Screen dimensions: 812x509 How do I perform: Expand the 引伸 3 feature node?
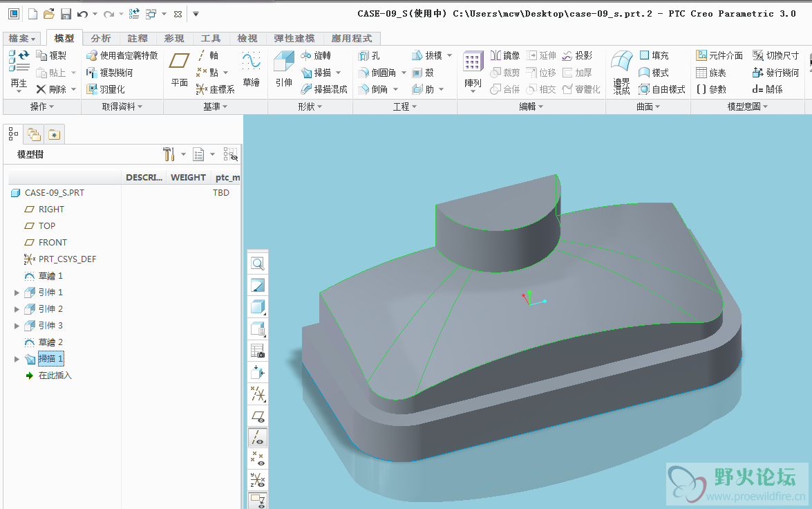click(17, 326)
